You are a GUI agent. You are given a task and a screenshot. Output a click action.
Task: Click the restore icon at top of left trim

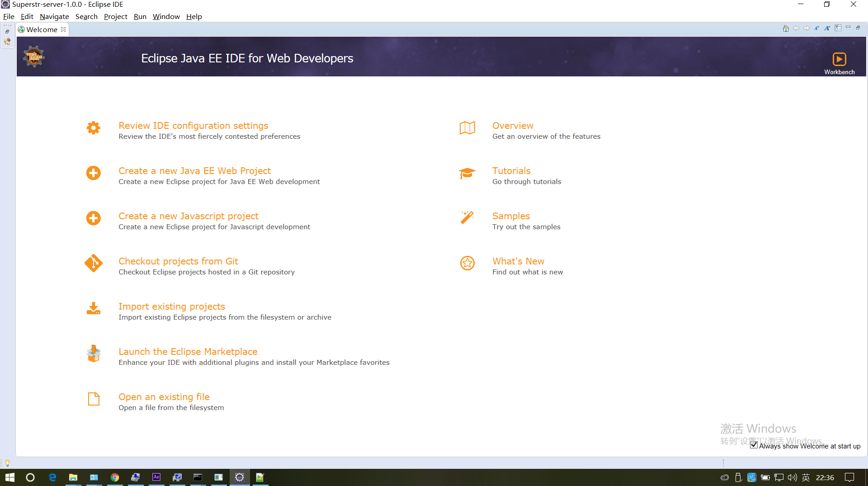[x=7, y=32]
